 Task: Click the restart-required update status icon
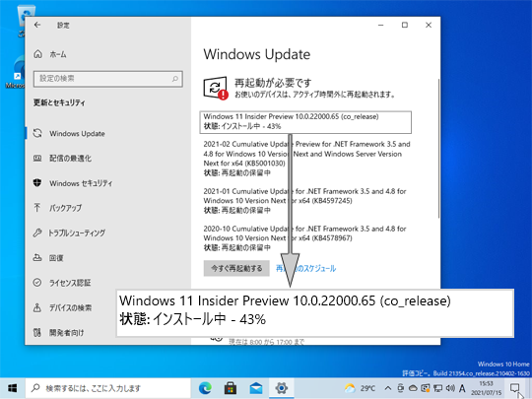pos(216,88)
